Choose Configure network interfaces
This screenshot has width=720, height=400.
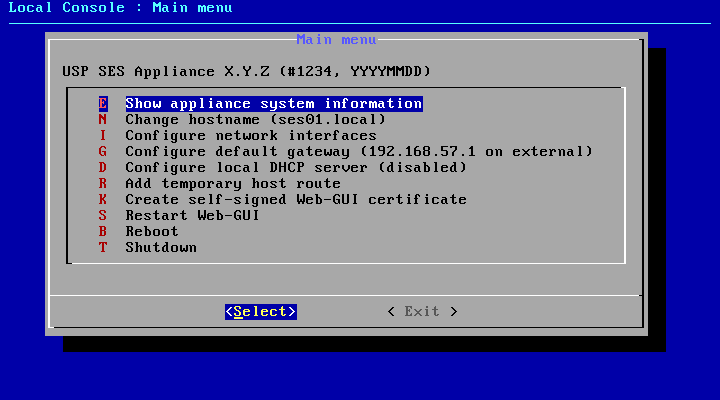[x=250, y=136]
